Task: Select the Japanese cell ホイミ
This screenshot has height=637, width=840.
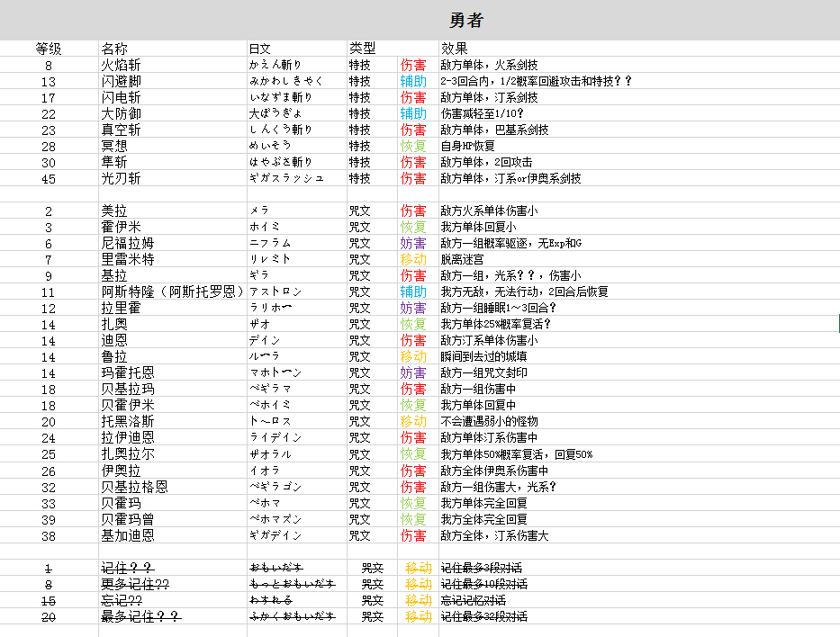Action: point(265,227)
